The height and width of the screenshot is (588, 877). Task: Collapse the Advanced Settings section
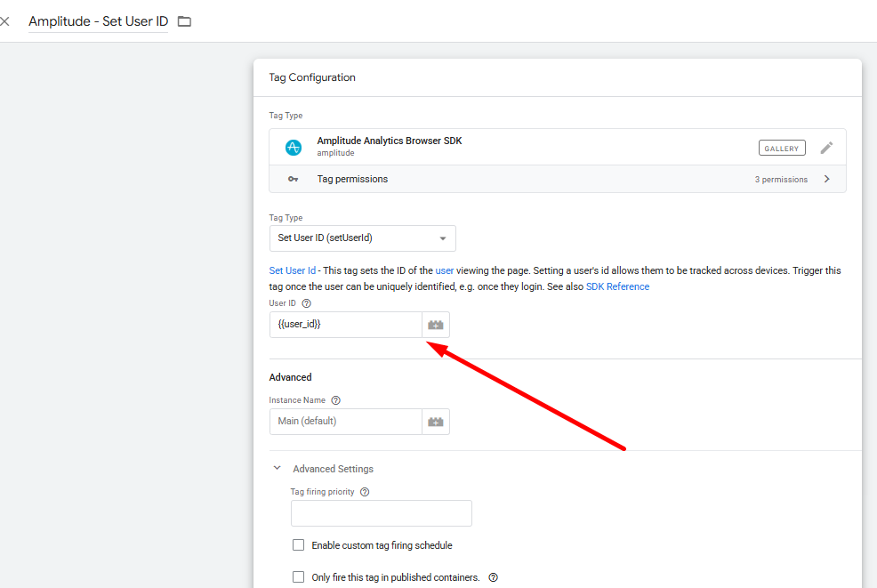pos(278,469)
